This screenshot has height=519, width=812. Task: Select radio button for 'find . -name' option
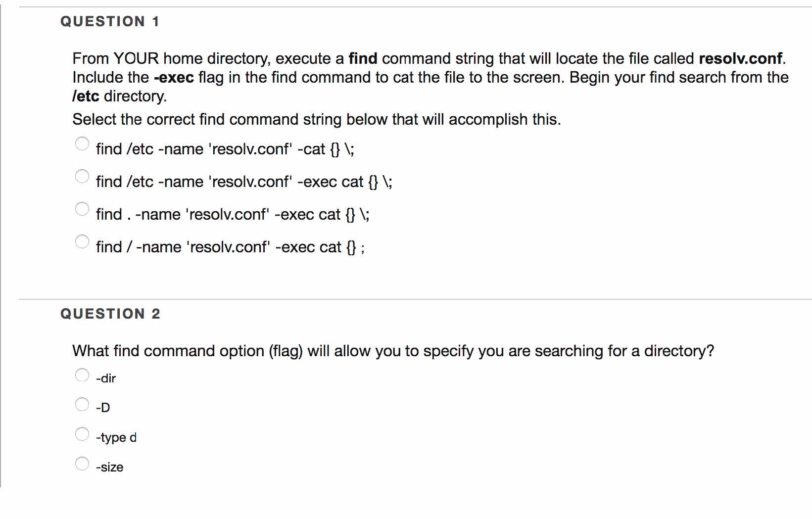(x=82, y=209)
